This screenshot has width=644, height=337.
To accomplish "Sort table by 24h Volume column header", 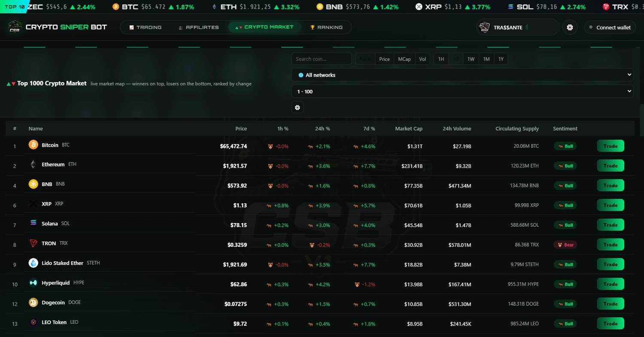I will point(457,129).
